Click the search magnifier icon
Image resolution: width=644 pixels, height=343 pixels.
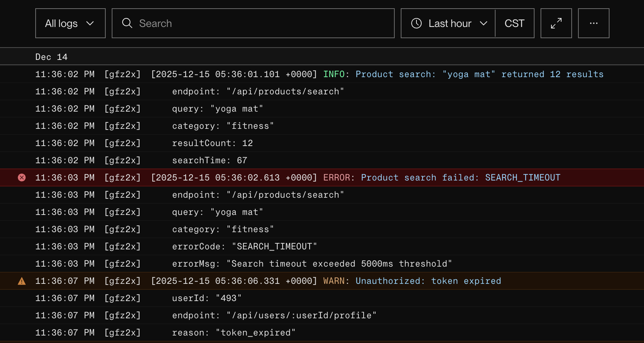click(x=127, y=23)
